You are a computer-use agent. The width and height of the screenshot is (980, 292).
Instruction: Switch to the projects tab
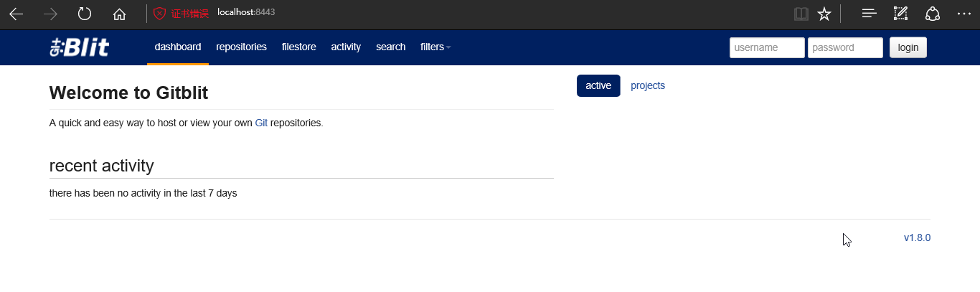(648, 85)
